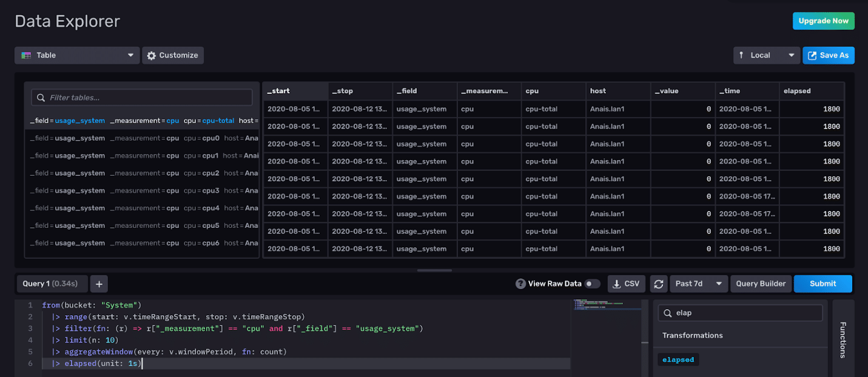The width and height of the screenshot is (868, 377).
Task: Open the Local timezone dropdown
Action: pyautogui.click(x=766, y=55)
